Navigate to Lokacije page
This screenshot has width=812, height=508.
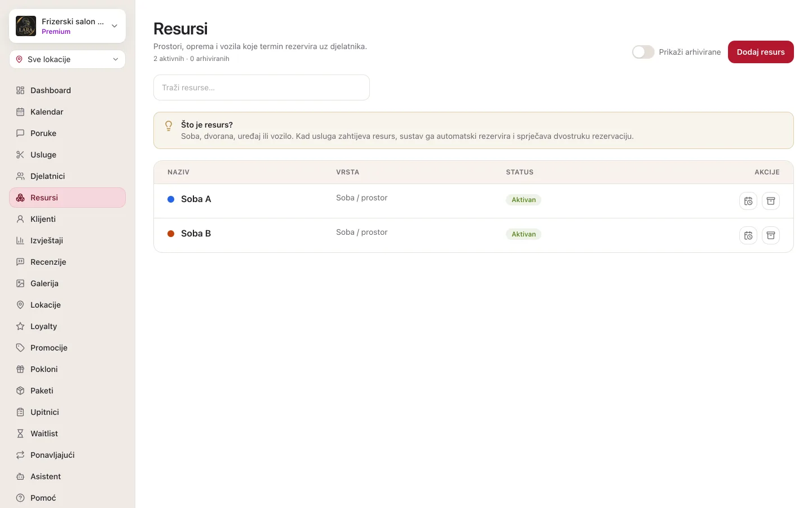[x=67, y=305]
